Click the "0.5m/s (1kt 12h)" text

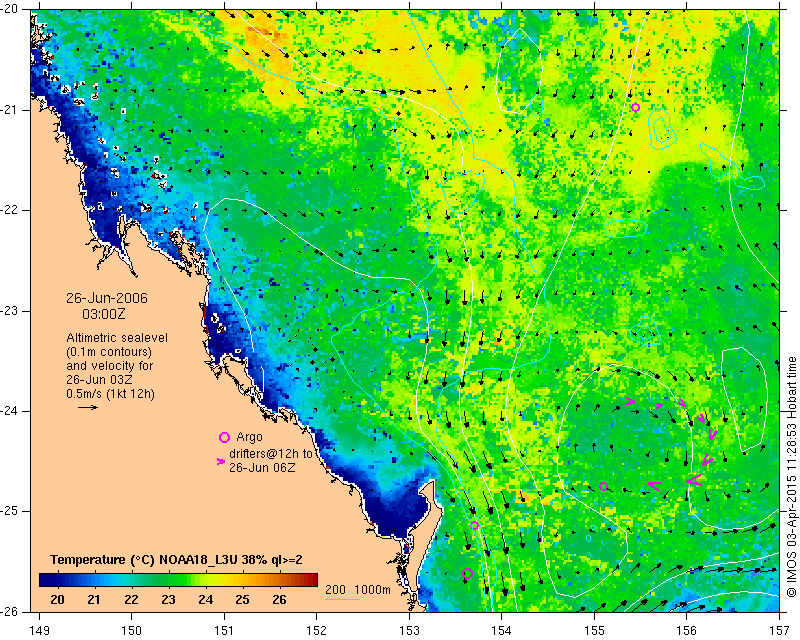coord(110,393)
